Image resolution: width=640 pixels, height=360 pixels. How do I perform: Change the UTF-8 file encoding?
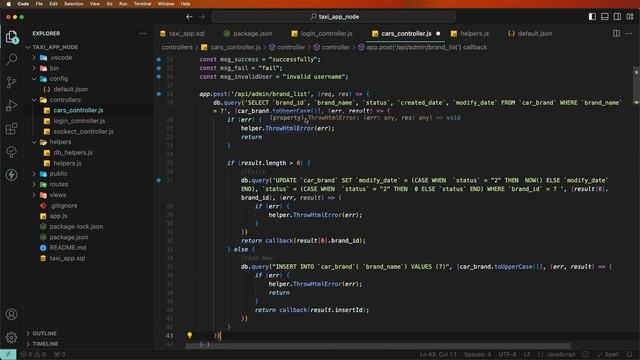click(x=507, y=354)
